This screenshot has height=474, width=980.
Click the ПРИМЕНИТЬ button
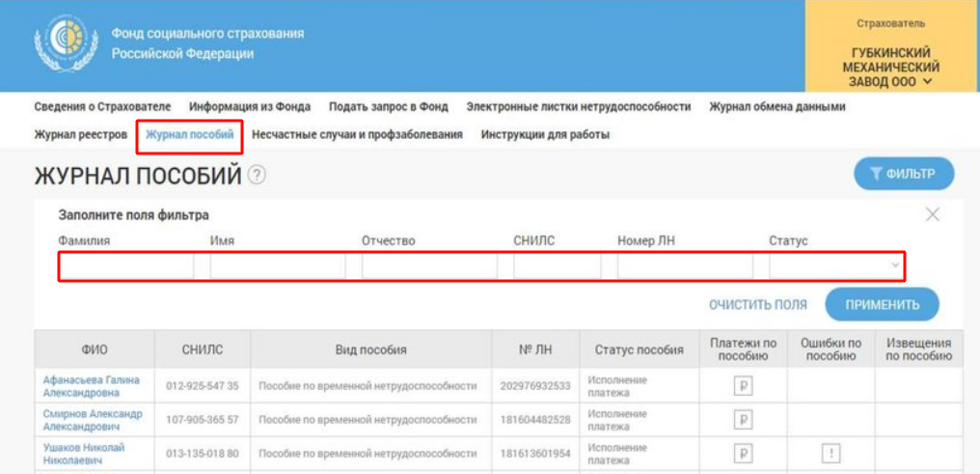(883, 304)
